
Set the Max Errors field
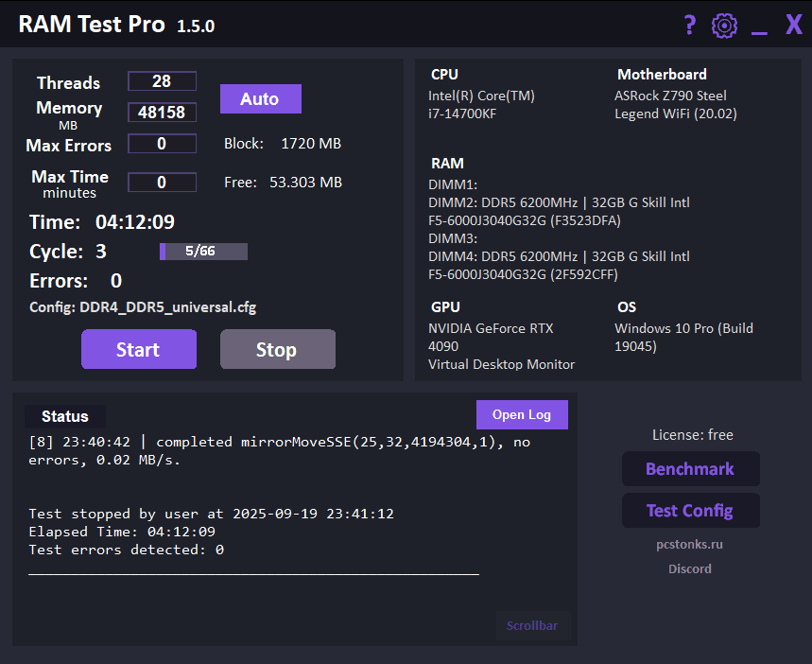click(162, 144)
